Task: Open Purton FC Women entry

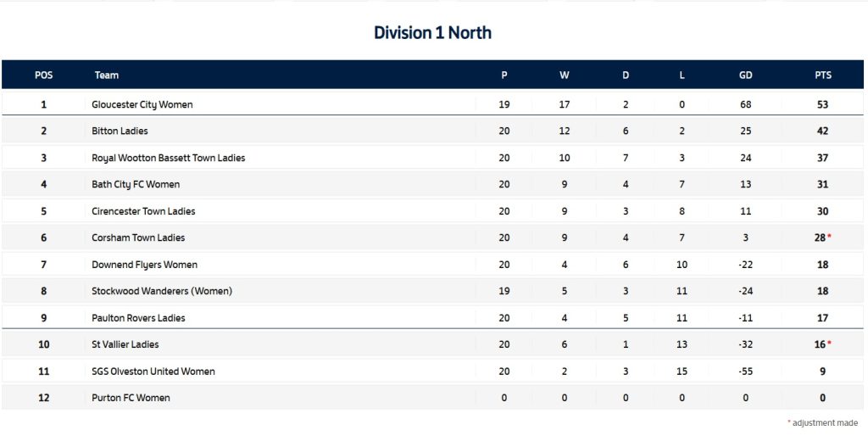Action: [131, 398]
